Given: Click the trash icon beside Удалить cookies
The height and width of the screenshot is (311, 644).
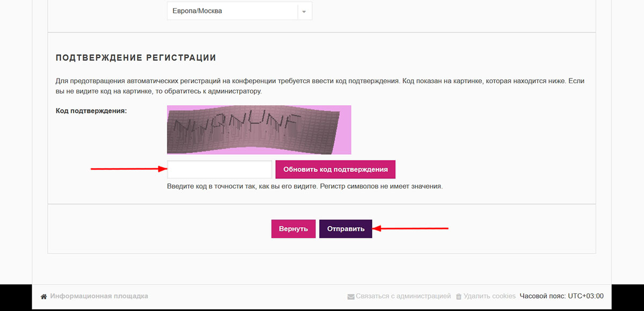Looking at the screenshot, I should point(458,296).
